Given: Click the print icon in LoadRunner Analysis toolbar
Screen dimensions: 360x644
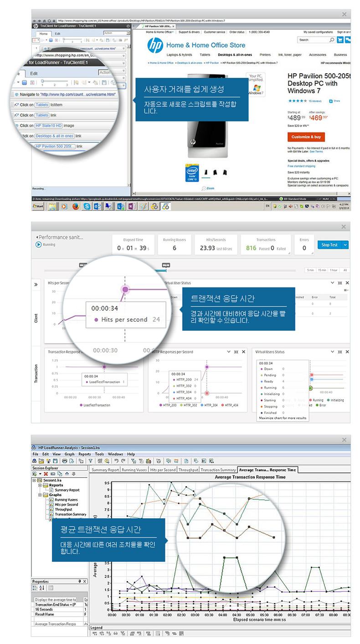Looking at the screenshot, I should tap(64, 461).
